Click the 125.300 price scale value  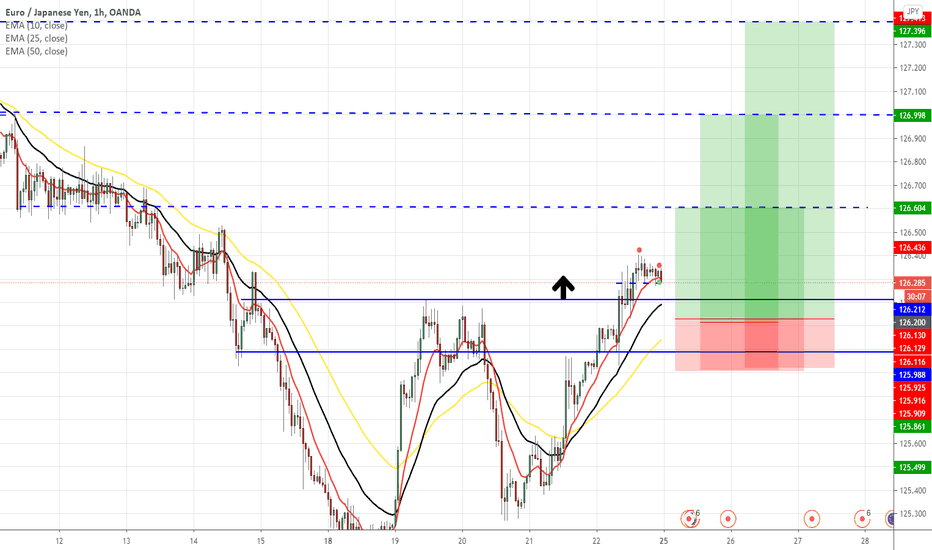click(x=912, y=514)
